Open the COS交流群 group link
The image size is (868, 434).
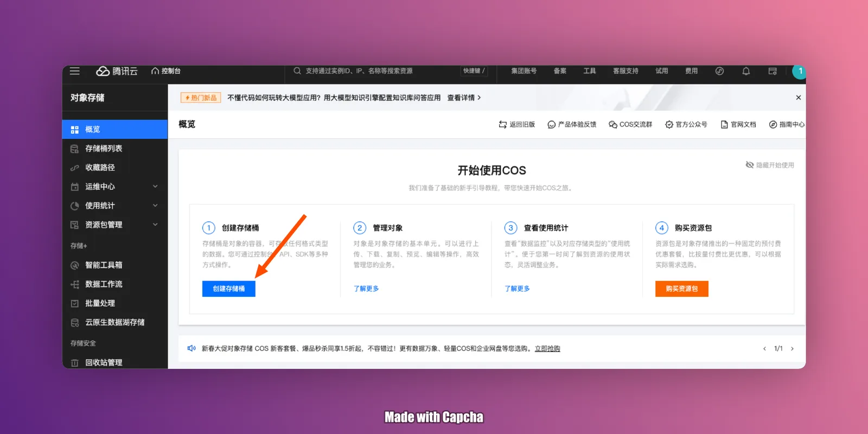630,124
